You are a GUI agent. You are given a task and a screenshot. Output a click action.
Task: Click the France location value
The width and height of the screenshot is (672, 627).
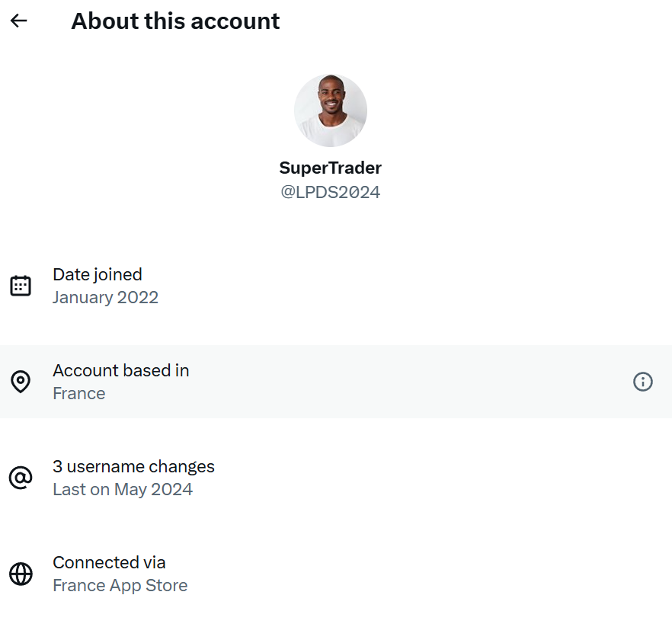point(79,393)
